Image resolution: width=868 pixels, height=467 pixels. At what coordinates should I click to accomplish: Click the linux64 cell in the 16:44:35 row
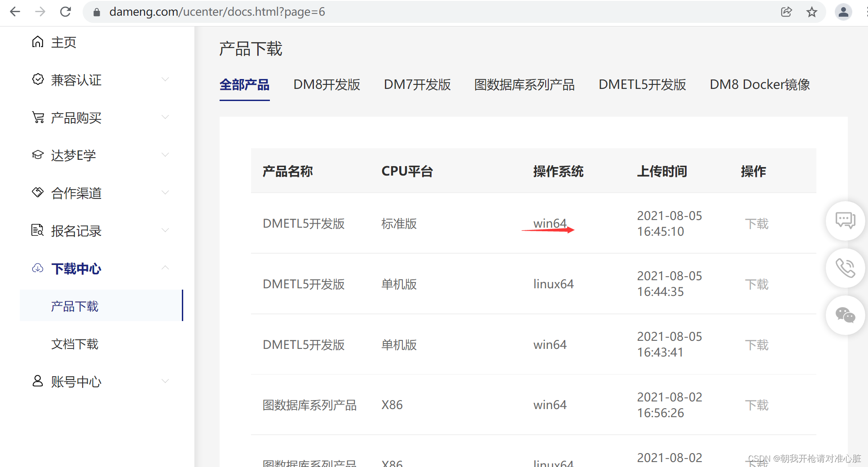coord(553,284)
